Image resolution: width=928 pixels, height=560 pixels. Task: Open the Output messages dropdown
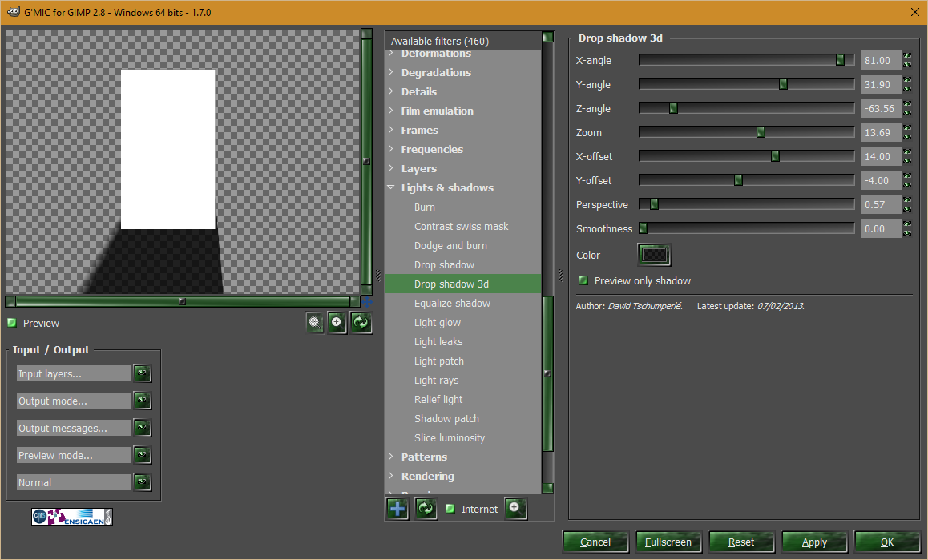[142, 428]
